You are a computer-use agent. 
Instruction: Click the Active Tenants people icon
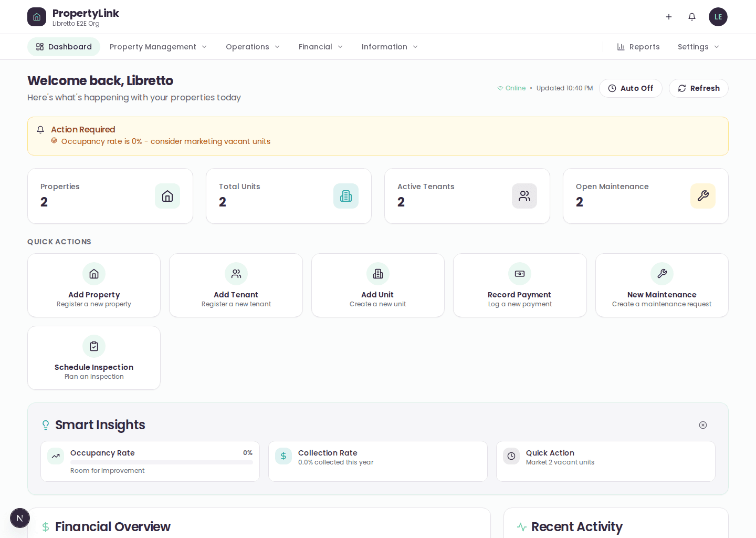click(x=524, y=196)
